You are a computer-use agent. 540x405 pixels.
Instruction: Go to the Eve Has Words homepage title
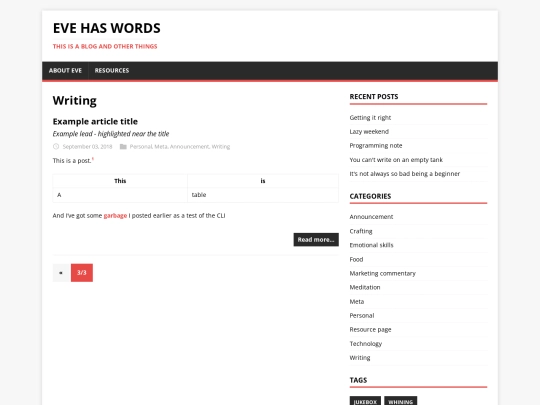click(x=106, y=28)
